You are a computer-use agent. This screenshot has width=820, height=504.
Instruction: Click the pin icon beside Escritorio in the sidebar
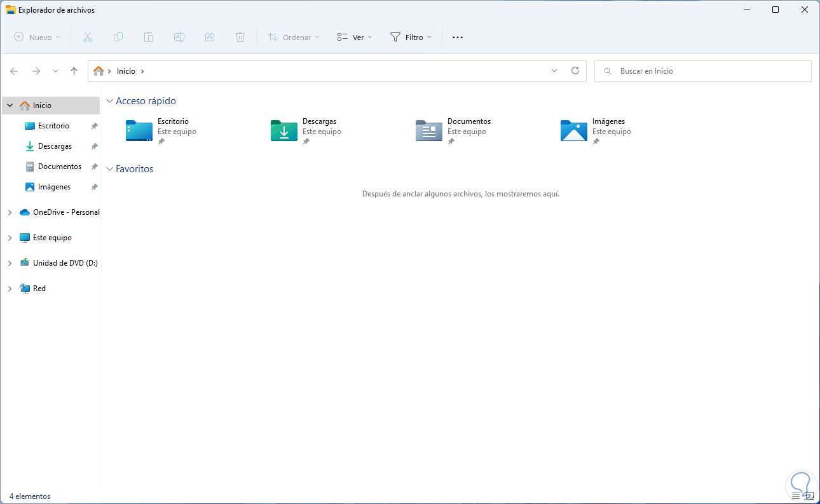point(94,126)
